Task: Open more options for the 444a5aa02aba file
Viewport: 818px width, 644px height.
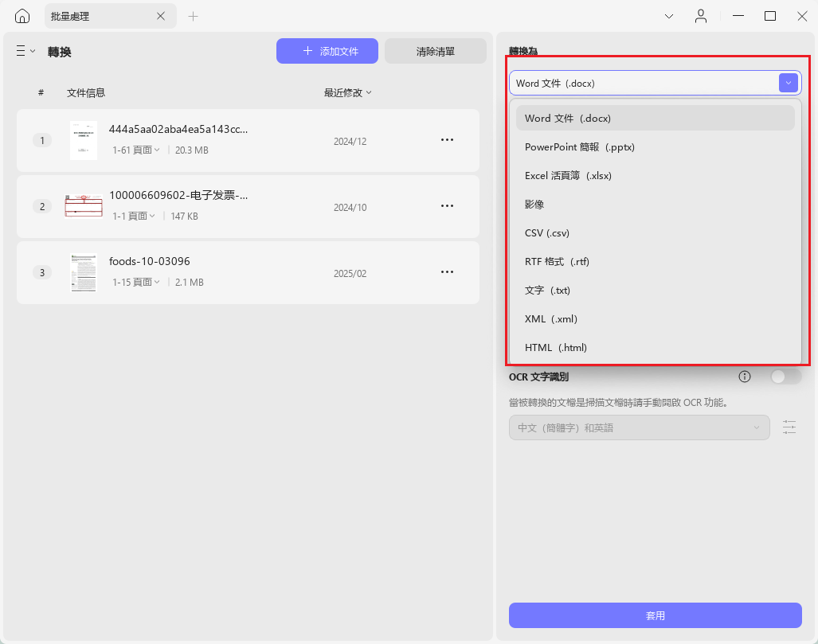Action: (x=447, y=140)
